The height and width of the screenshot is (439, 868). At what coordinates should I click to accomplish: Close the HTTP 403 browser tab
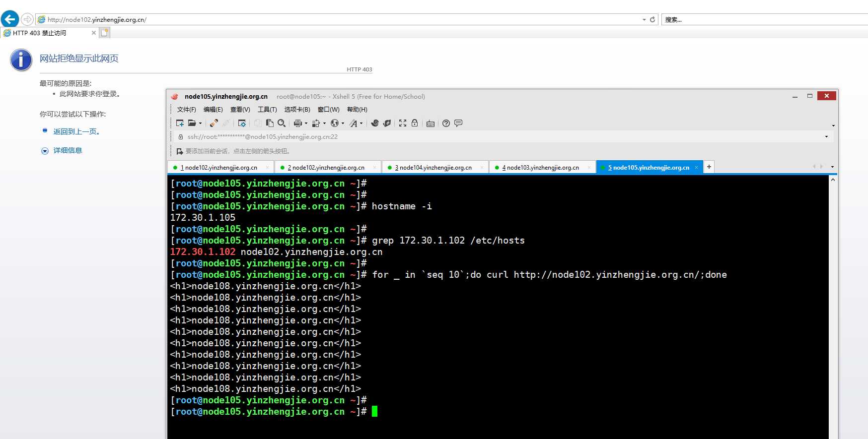93,33
